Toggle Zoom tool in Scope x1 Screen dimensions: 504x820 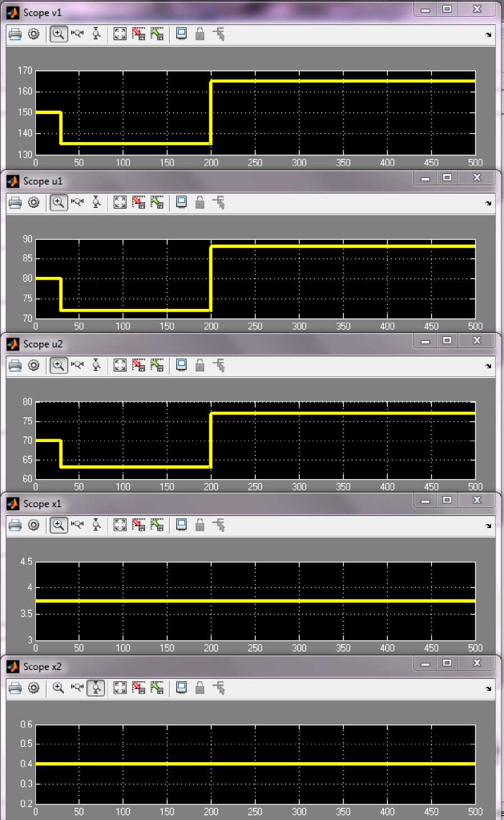pyautogui.click(x=58, y=525)
